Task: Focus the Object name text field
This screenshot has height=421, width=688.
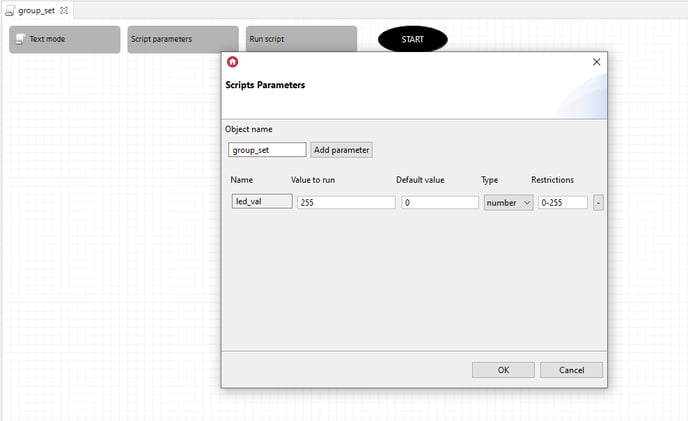Action: coord(267,150)
